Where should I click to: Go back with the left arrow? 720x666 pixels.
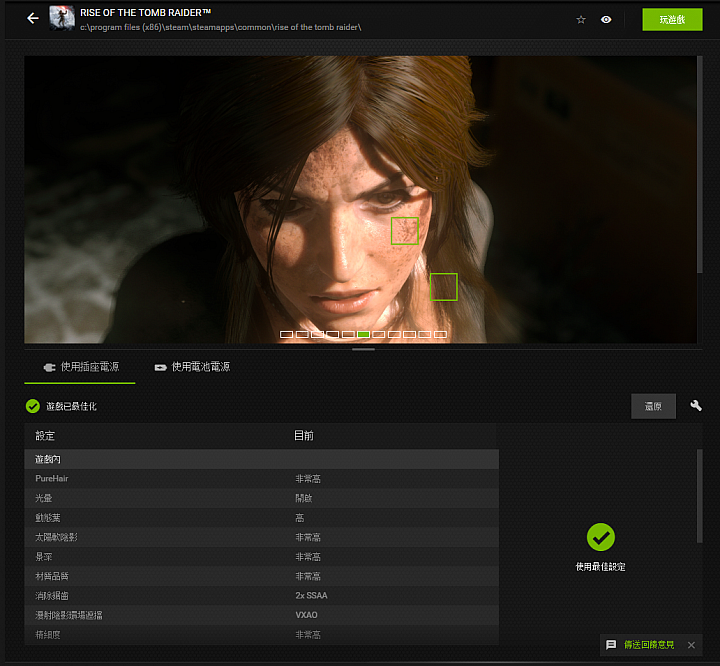[x=33, y=18]
